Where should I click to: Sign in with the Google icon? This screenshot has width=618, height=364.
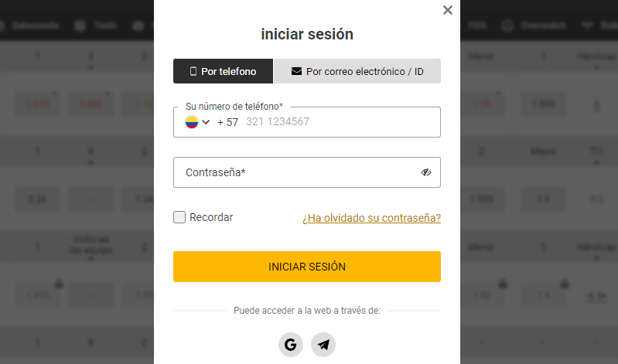(x=291, y=345)
